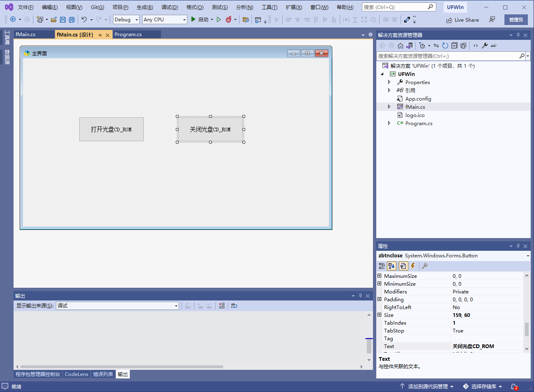Click 选择存储库 in status bar
Screen dimensions: 534x392
coord(482,387)
